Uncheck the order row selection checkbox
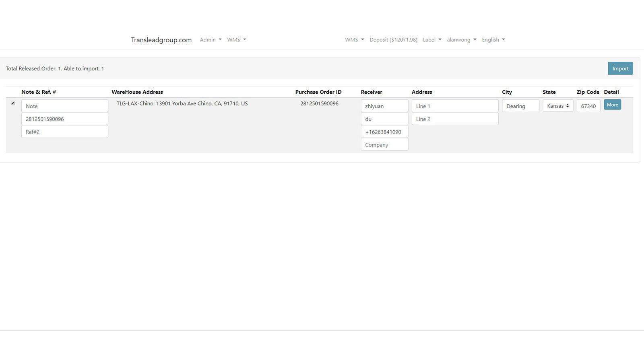This screenshot has height=362, width=644. pyautogui.click(x=13, y=103)
